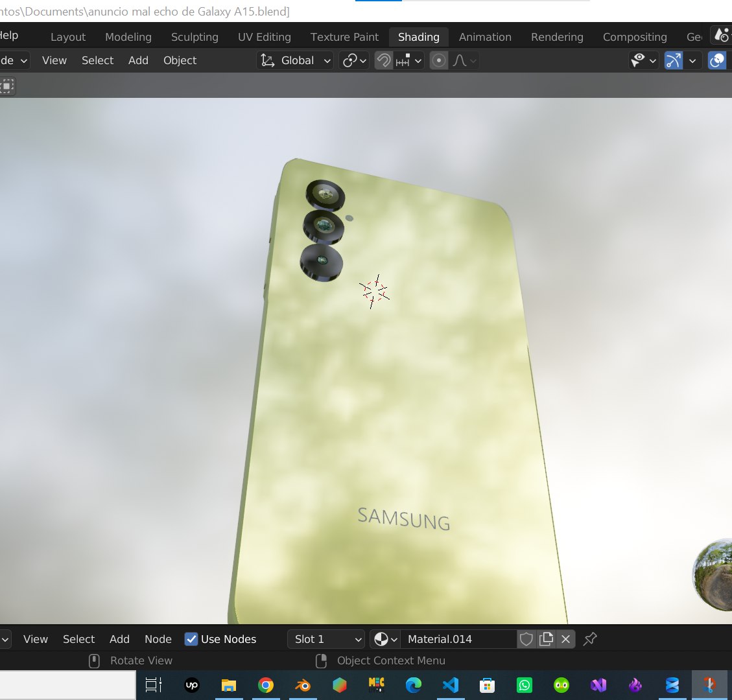The height and width of the screenshot is (700, 732).
Task: Switch to the UV Editing workspace
Action: point(265,37)
